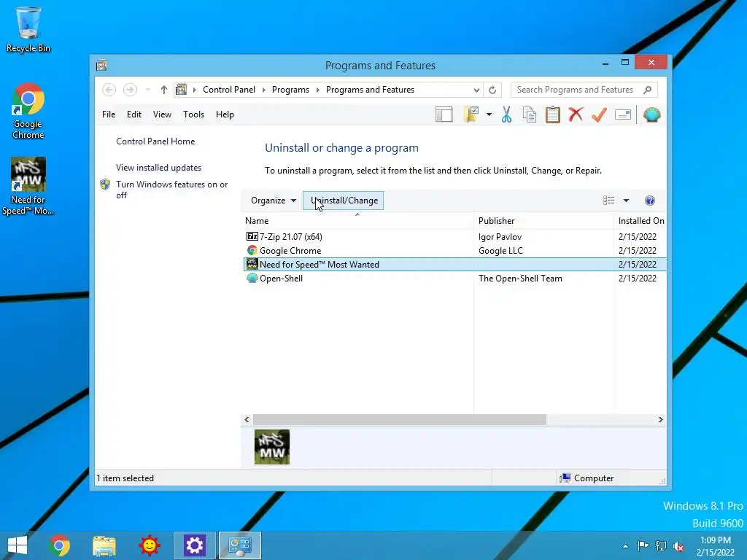Screen dimensions: 747x560
Task: Launch Chrome from the taskbar
Action: click(x=59, y=545)
